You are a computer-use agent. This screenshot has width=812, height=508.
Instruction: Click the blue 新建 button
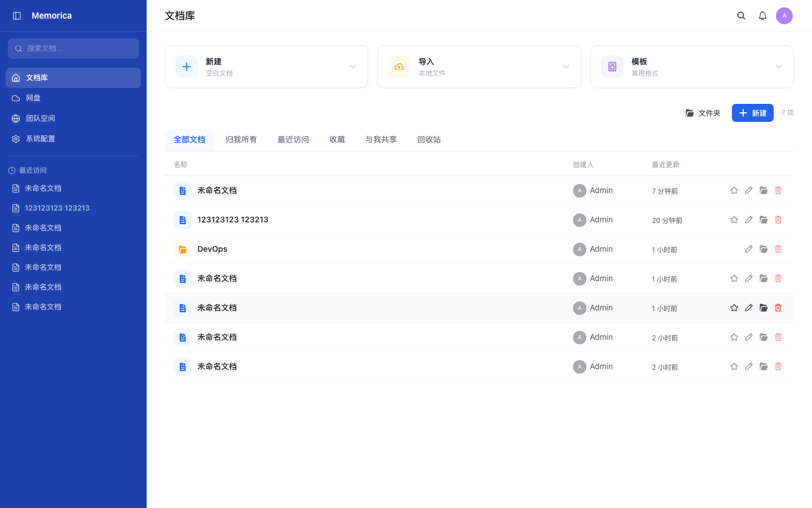click(x=753, y=113)
